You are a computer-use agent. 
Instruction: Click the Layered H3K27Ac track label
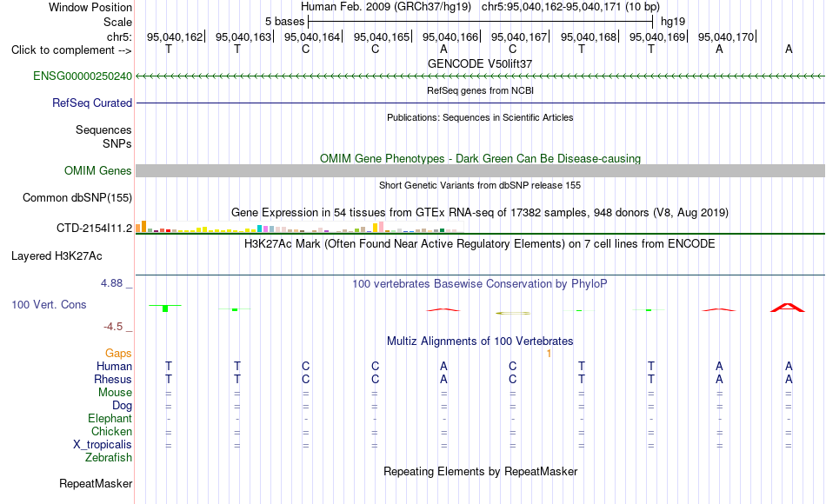(57, 256)
